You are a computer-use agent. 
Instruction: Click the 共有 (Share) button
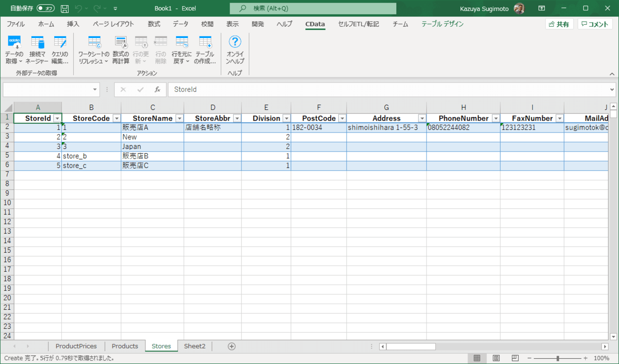[559, 24]
